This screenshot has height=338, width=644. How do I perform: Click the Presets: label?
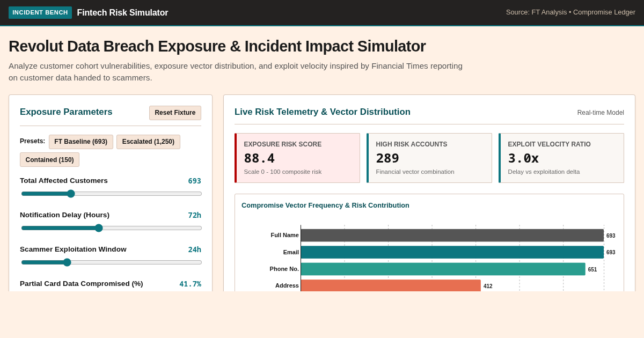[32, 141]
